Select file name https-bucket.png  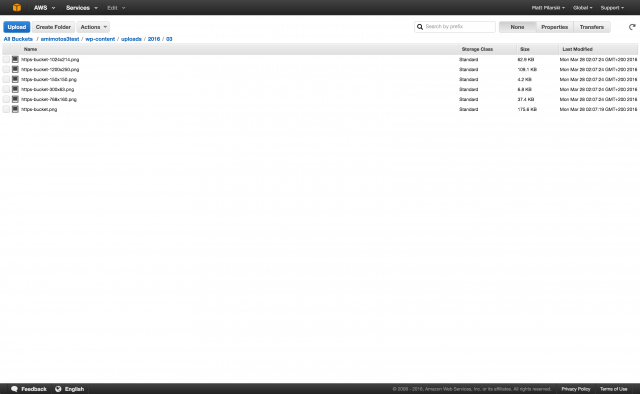39,109
